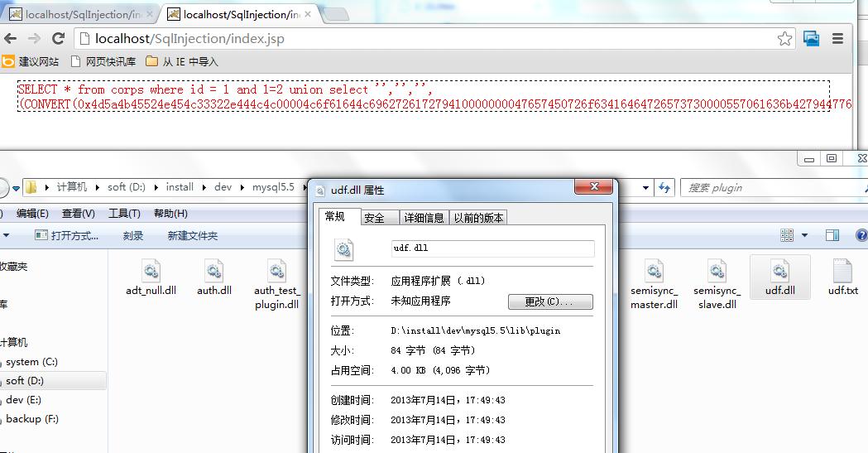Viewport: 868px width, 453px height.
Task: Switch to the 详细信息 tab
Action: pos(424,218)
